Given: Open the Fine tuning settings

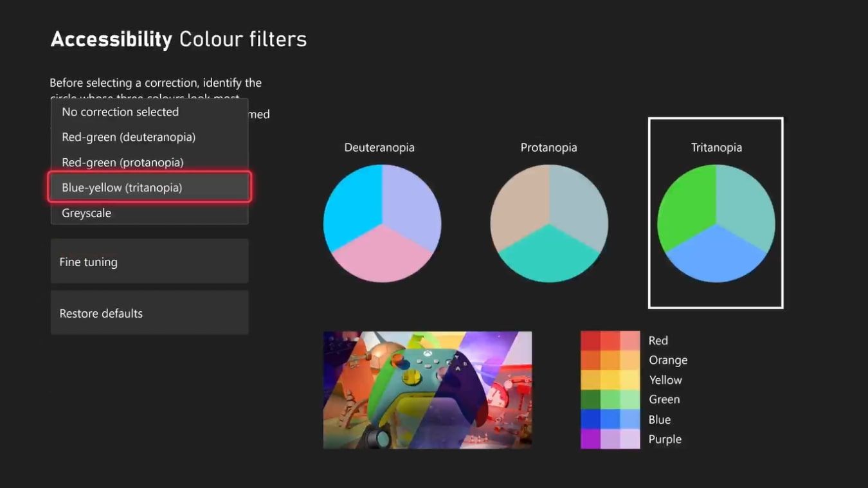Looking at the screenshot, I should (149, 261).
